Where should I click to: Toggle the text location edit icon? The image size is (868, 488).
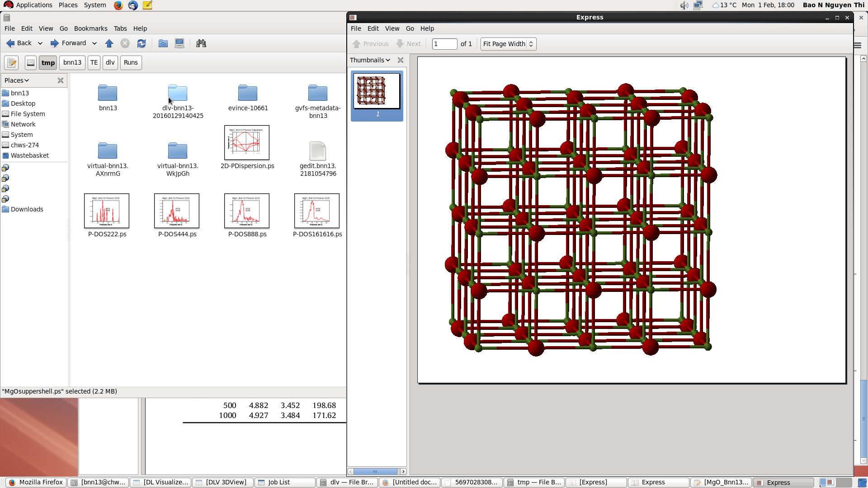pos(11,63)
